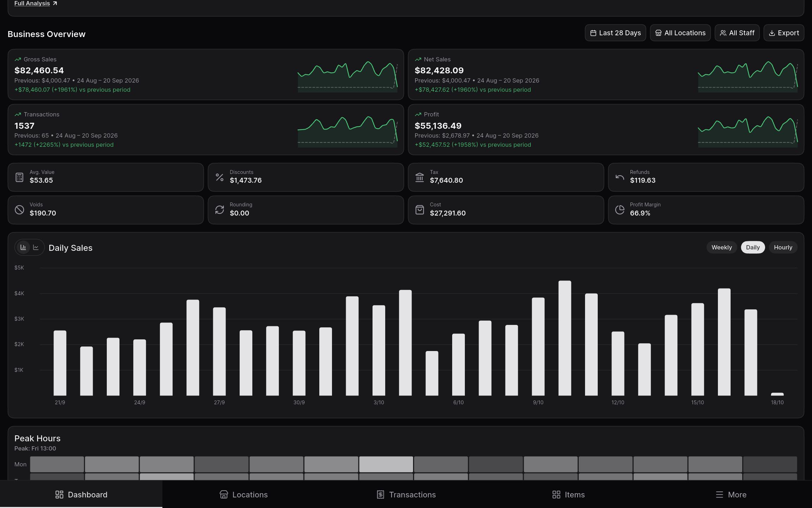This screenshot has height=508, width=812.
Task: Select the Weekly sales view
Action: [x=721, y=247]
